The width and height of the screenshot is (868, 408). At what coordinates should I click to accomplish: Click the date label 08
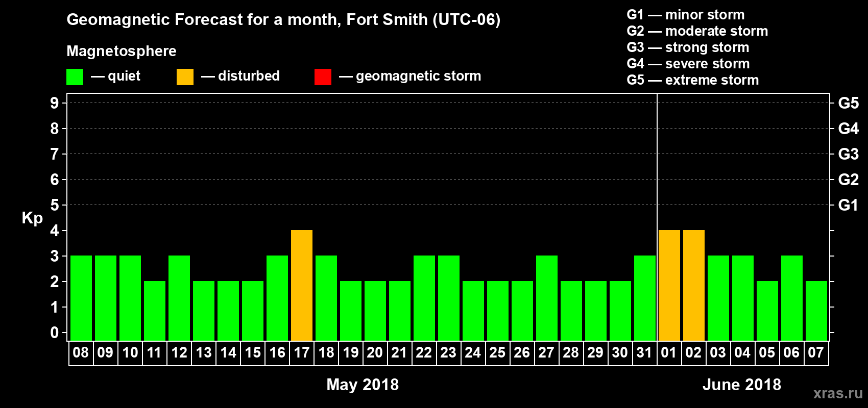tap(81, 353)
